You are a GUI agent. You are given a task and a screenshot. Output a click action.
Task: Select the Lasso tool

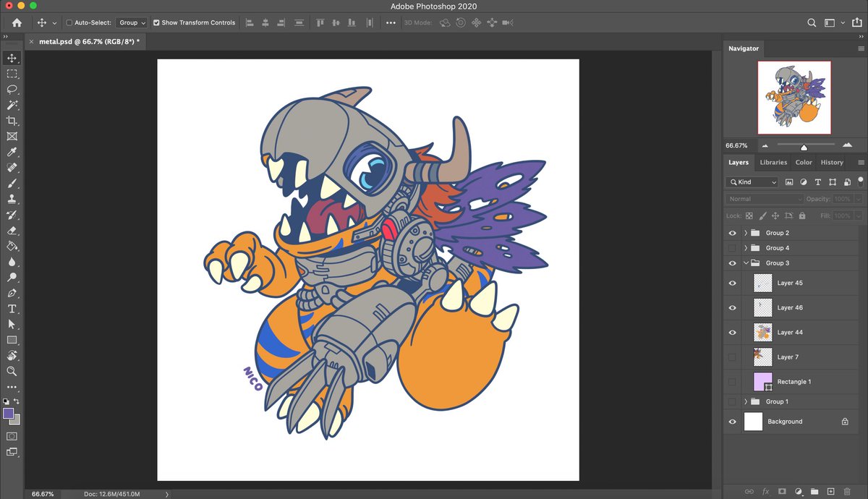[x=12, y=90]
